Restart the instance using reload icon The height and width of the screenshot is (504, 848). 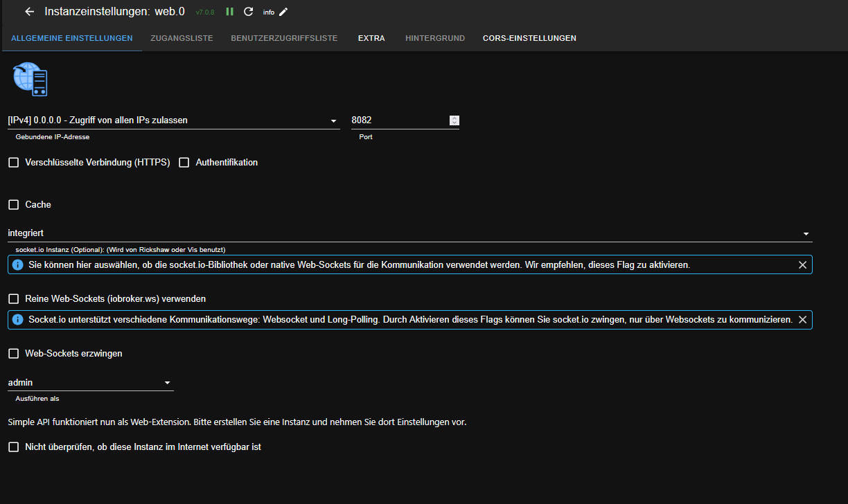249,12
